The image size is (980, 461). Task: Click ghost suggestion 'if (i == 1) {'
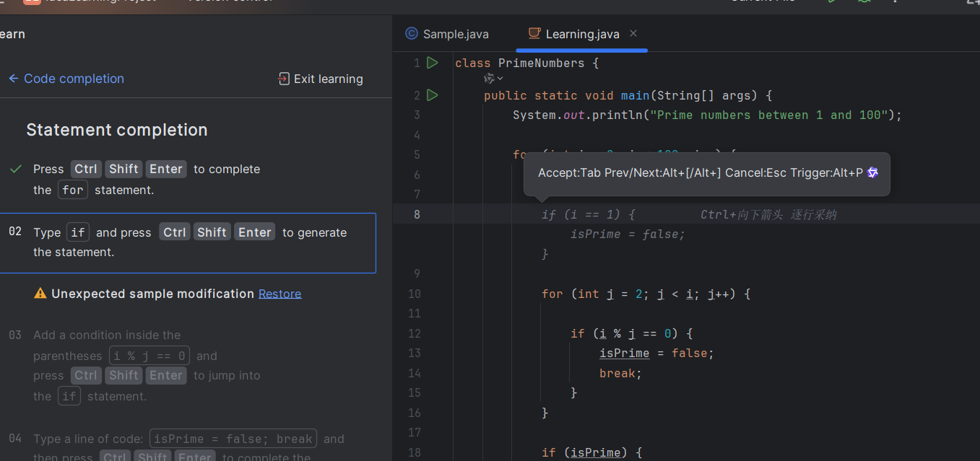589,214
